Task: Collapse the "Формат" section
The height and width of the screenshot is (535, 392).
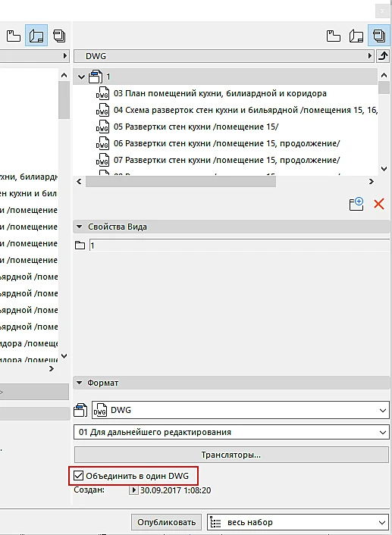Action: tap(79, 383)
